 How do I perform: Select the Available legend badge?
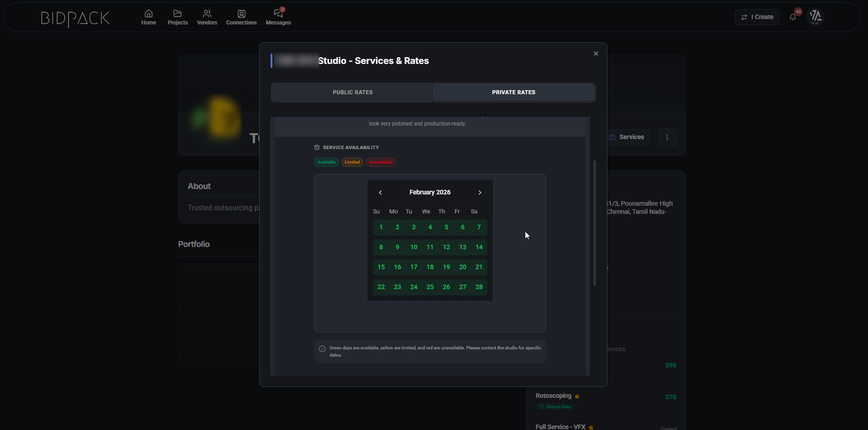pyautogui.click(x=326, y=162)
